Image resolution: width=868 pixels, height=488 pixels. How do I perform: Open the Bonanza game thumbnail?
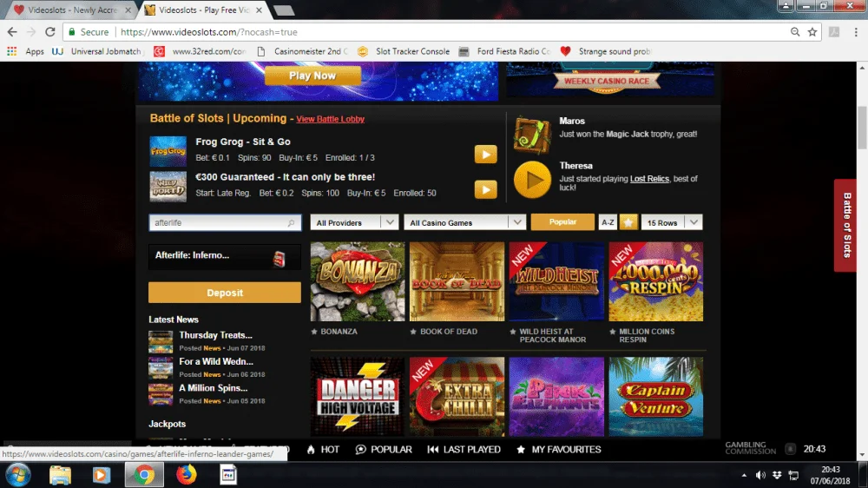point(358,281)
